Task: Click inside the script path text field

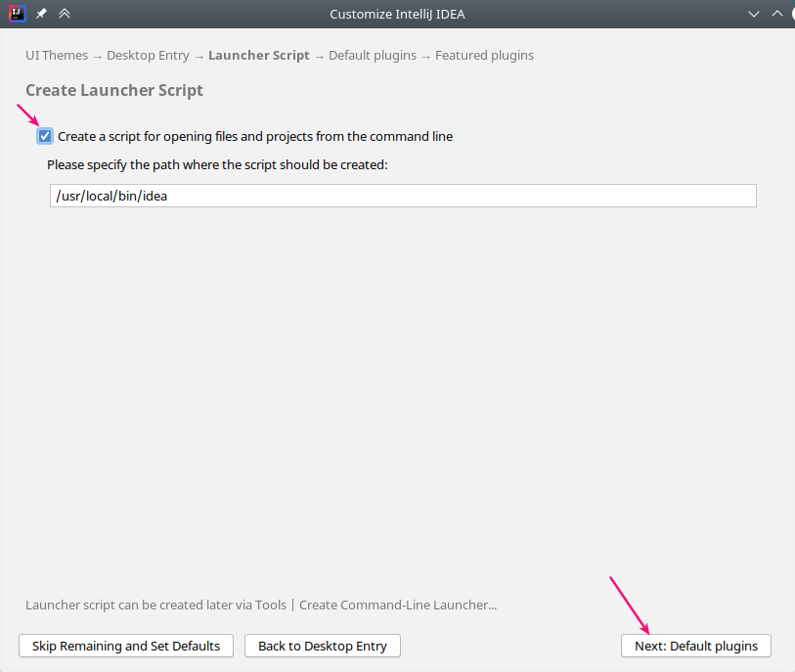Action: click(403, 196)
